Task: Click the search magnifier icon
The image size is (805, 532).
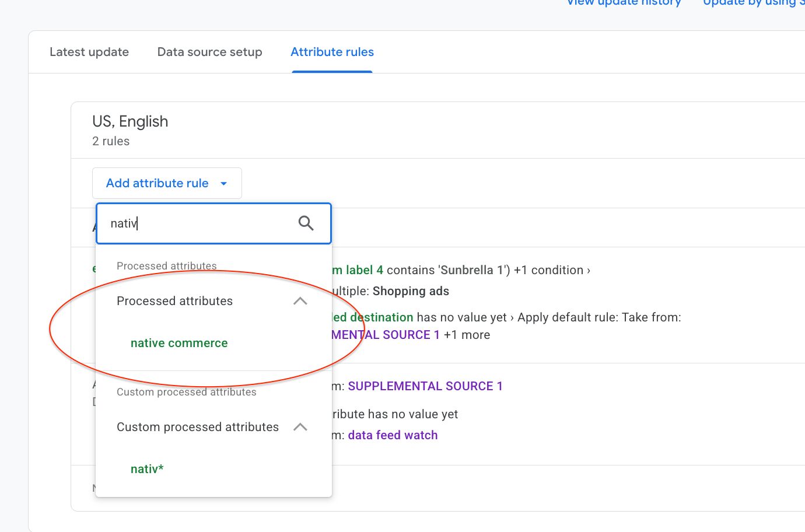Action: coord(306,223)
